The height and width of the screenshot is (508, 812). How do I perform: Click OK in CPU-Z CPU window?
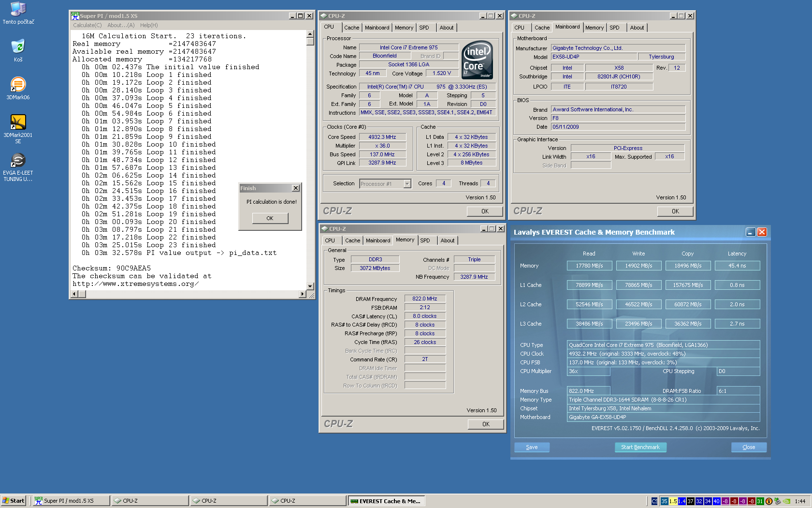[x=485, y=211]
